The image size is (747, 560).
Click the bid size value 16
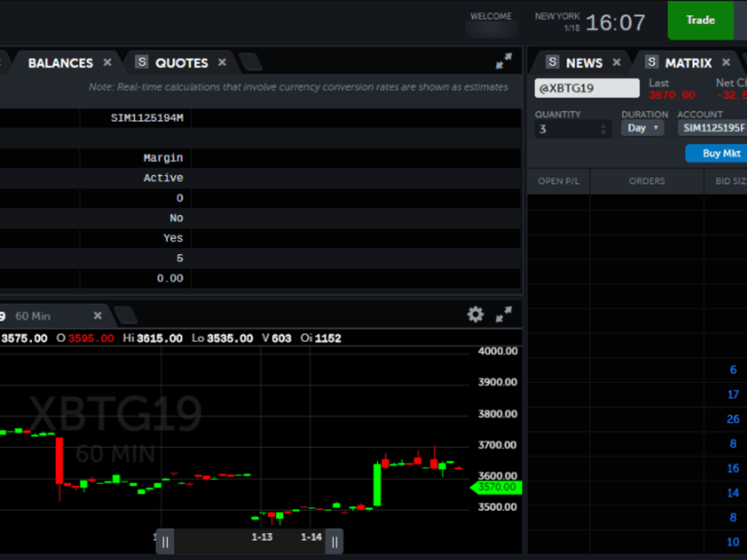pos(733,468)
